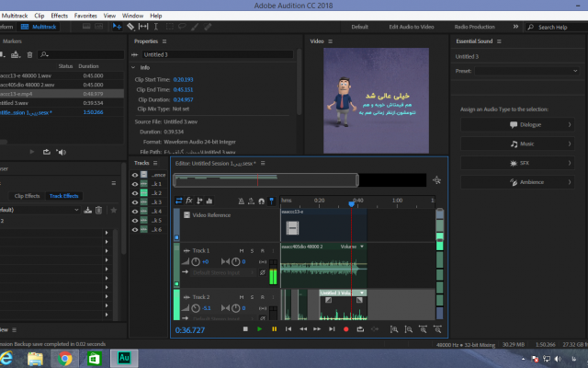Delete effects rack preset trash icon

click(x=98, y=210)
